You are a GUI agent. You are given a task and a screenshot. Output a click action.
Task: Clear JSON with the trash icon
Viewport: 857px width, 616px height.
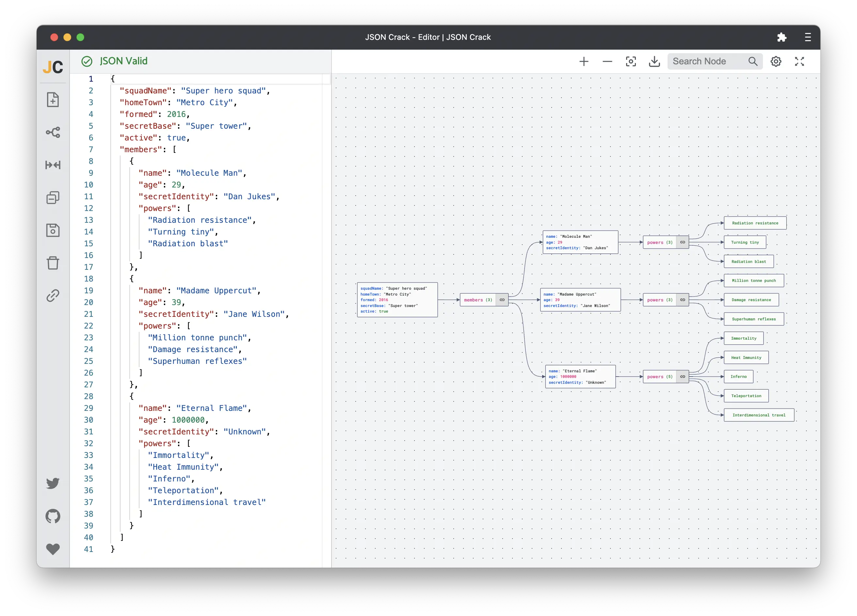pyautogui.click(x=53, y=263)
